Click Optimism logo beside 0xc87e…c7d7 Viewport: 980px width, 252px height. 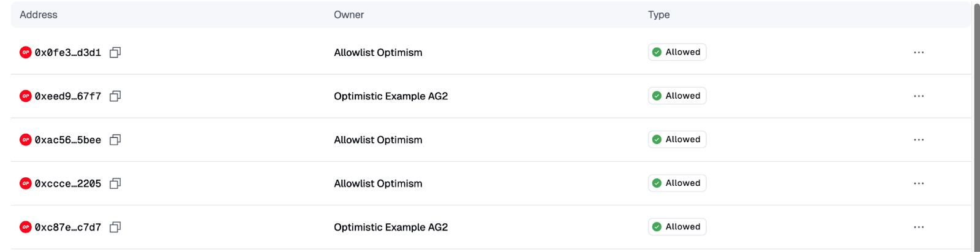click(26, 227)
